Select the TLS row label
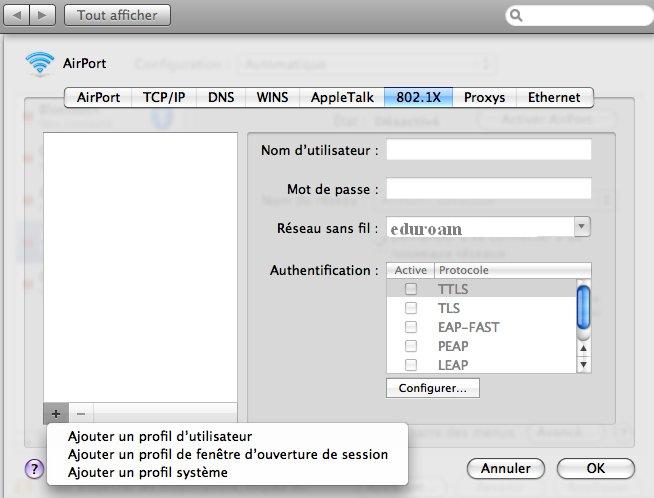 449,308
